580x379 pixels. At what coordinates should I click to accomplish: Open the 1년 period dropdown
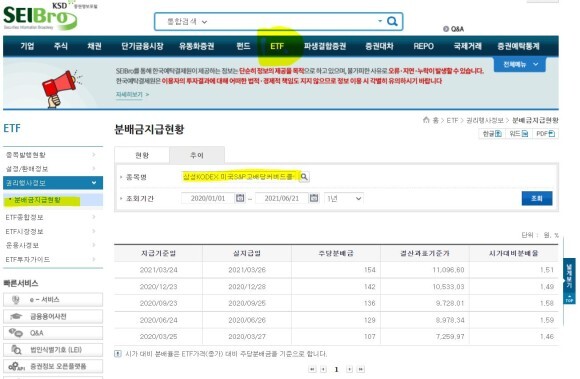point(344,199)
